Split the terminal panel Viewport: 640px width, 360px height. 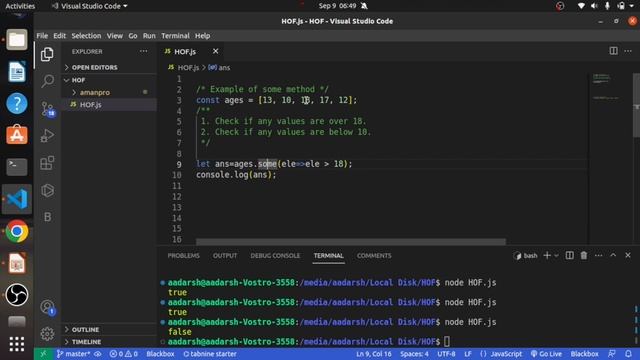point(569,256)
